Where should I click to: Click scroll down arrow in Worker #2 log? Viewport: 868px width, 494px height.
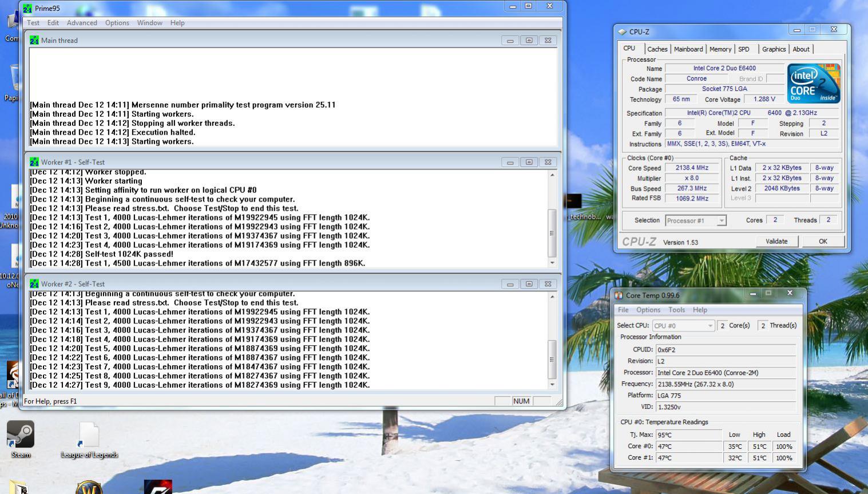(552, 385)
